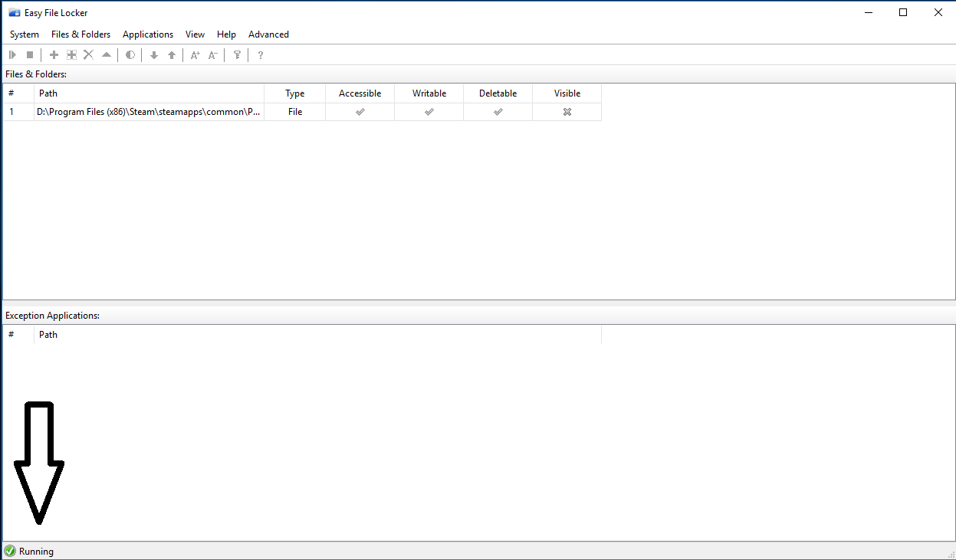Click the Visible column header
Screen dimensions: 956x560
point(567,93)
